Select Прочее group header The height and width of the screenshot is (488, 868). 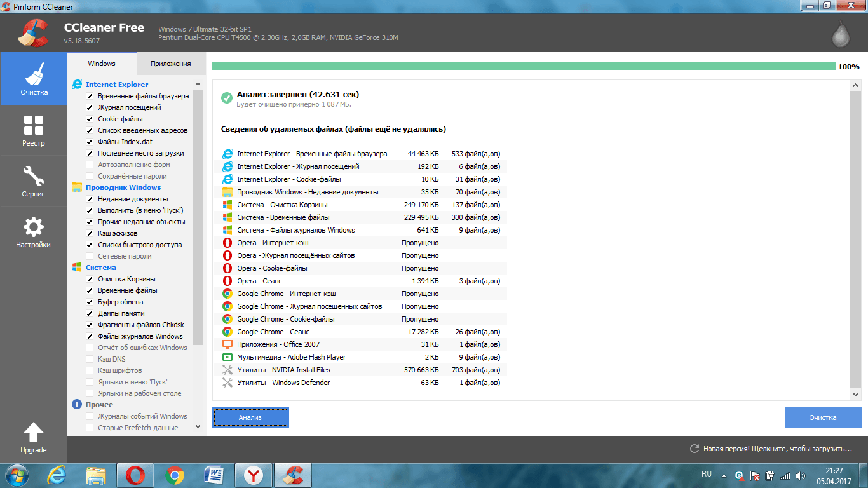click(99, 404)
